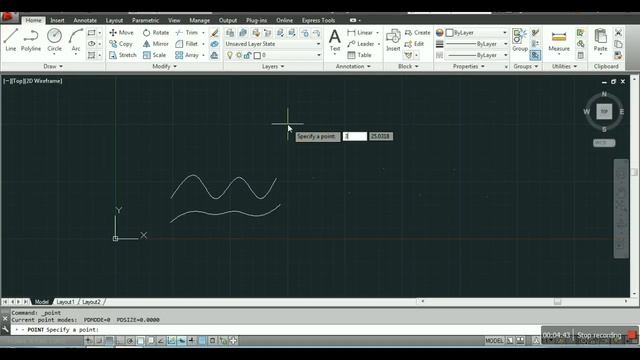Open the Unsaved Layer State dropdown
640x360 pixels.
(273, 44)
